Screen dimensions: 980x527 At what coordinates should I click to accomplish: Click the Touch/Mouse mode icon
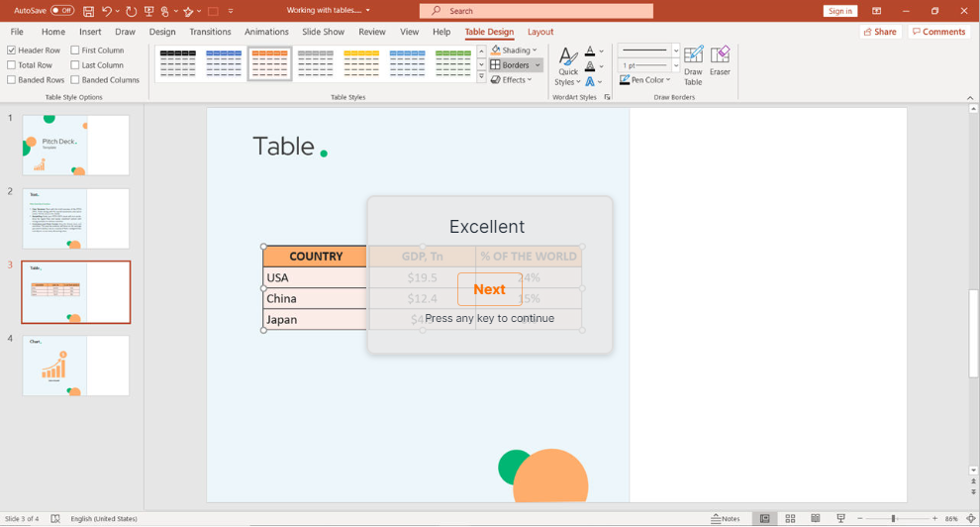[x=165, y=11]
